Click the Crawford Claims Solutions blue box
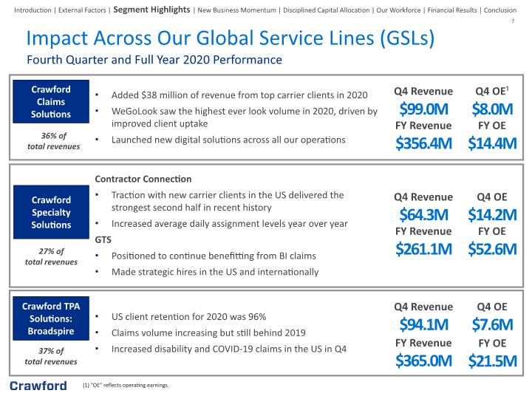532x399 pixels. [51, 101]
